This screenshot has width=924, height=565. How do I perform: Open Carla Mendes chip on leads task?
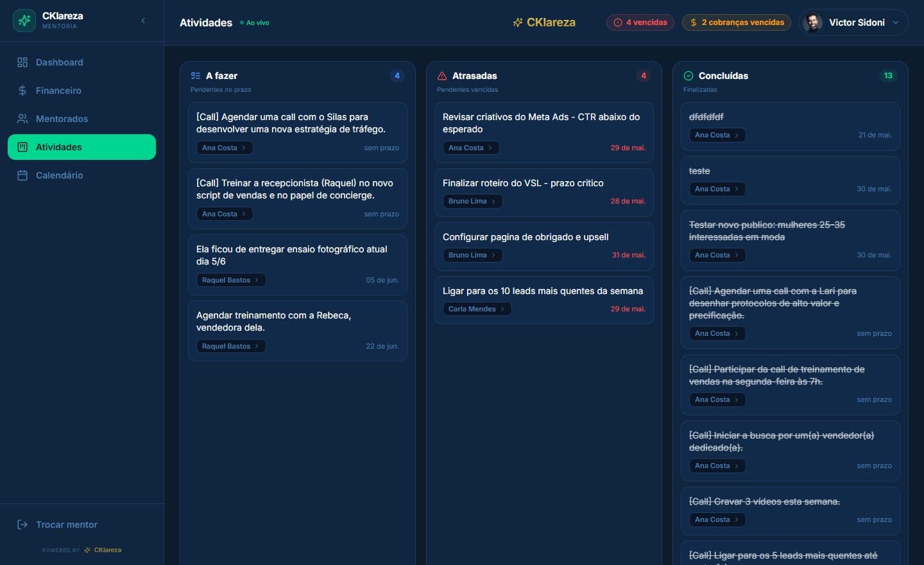pos(477,309)
